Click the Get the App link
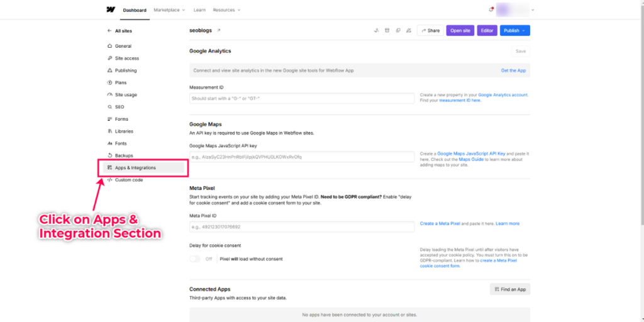 (513, 70)
